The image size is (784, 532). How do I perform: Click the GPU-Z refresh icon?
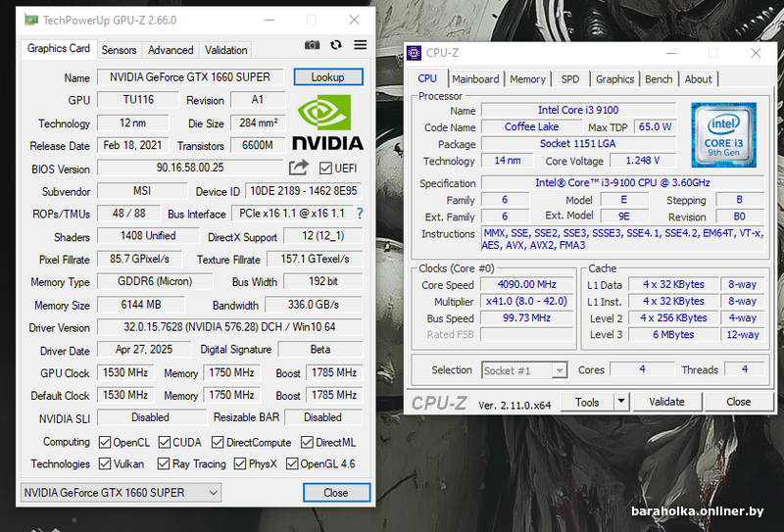tap(336, 45)
